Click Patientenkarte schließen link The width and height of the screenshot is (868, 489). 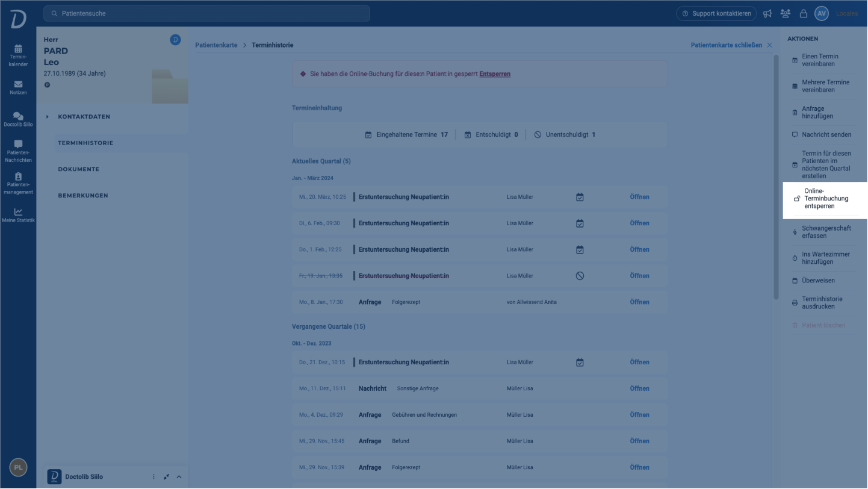click(727, 45)
